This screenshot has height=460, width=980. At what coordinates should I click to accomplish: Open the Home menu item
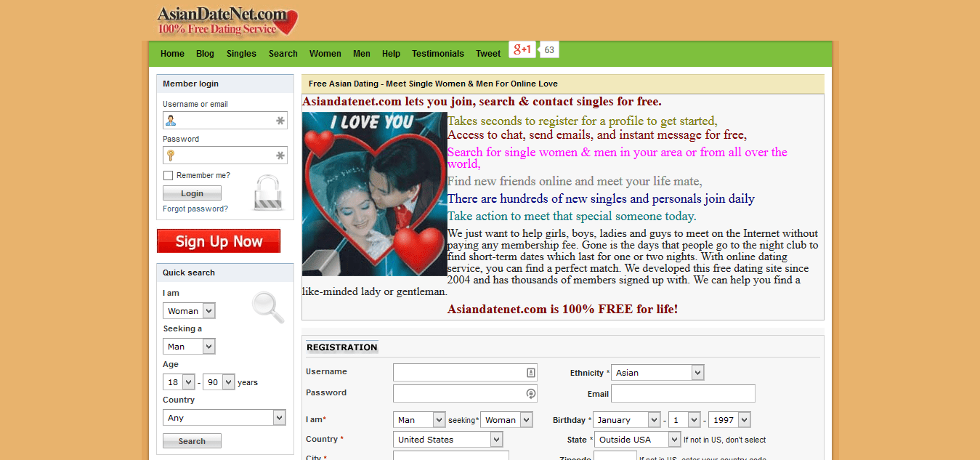tap(172, 54)
